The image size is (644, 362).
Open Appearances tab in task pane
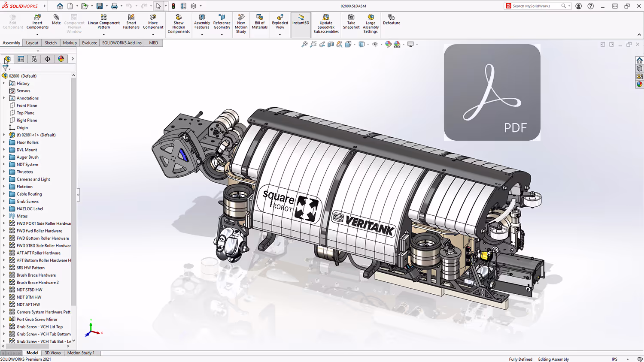click(640, 84)
